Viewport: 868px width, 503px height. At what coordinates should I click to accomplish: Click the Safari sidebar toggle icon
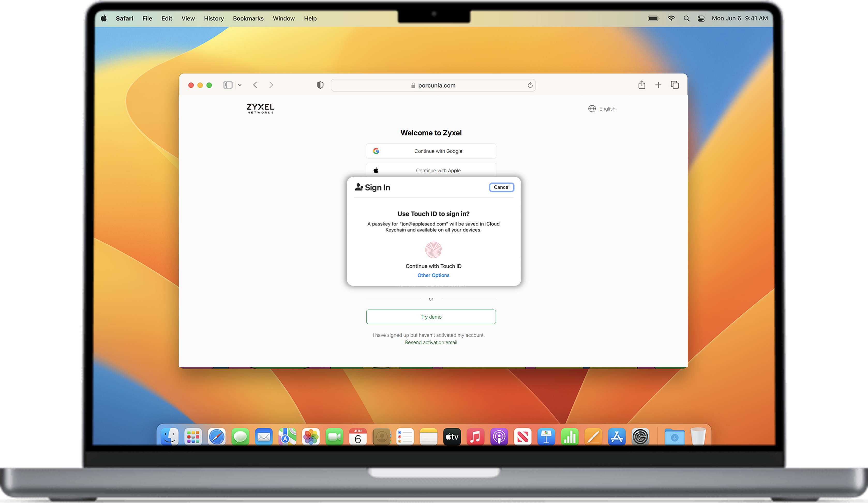click(x=228, y=85)
